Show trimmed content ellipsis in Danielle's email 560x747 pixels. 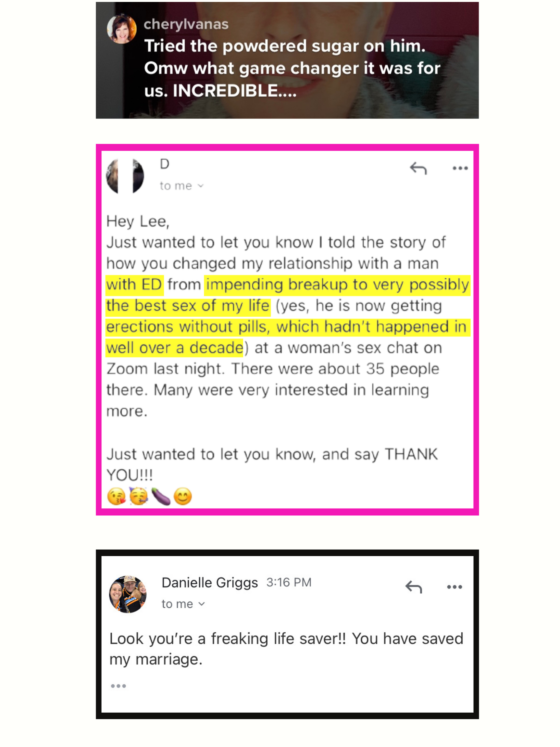click(118, 686)
